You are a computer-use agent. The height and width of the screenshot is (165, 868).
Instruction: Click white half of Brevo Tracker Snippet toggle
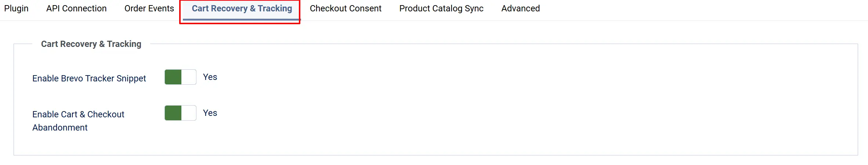189,77
